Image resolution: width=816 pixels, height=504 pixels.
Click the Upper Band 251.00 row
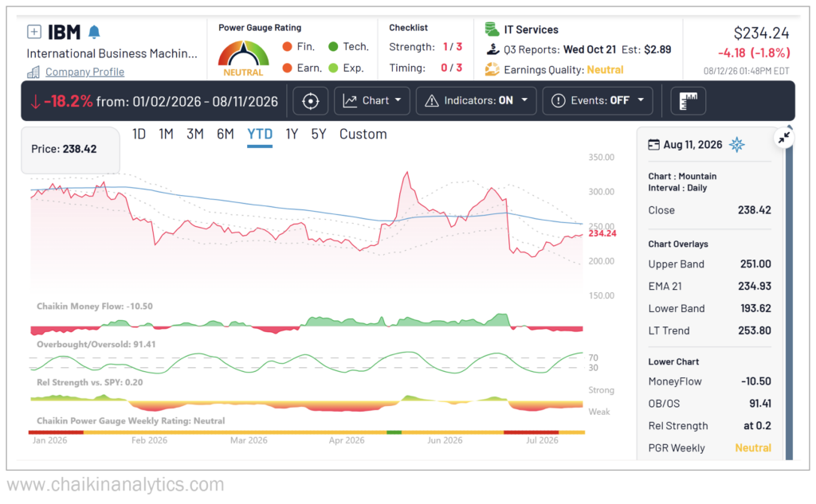[x=709, y=264]
